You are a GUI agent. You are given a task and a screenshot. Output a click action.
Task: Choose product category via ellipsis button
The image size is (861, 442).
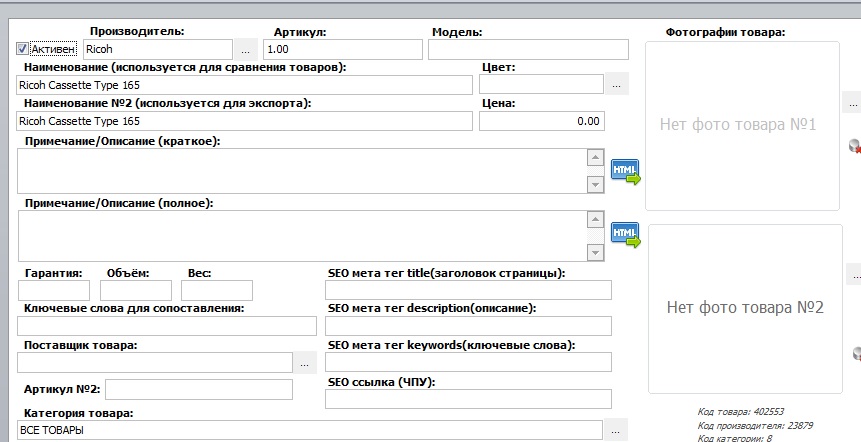point(616,431)
